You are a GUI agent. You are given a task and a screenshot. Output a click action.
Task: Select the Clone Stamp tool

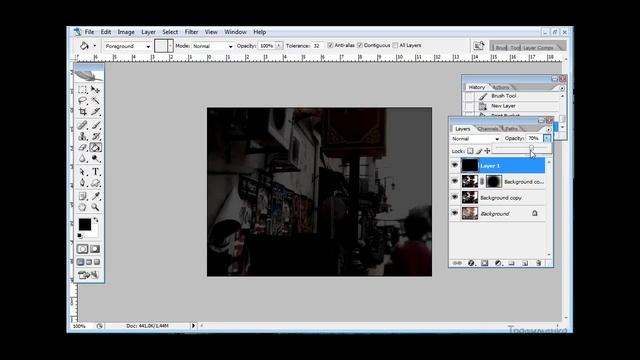(x=82, y=136)
